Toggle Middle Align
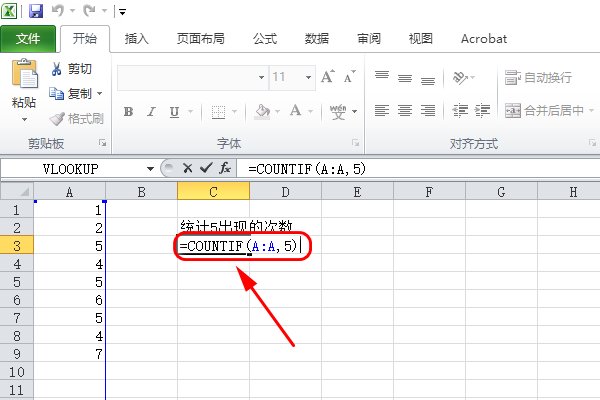 tap(405, 78)
